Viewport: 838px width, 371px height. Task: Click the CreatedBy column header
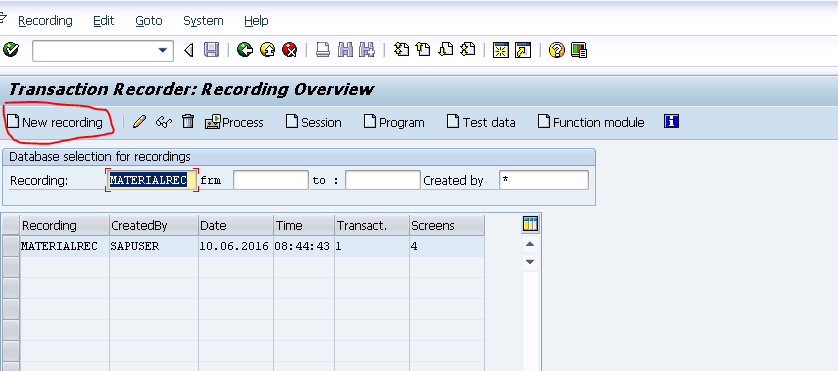[x=153, y=226]
